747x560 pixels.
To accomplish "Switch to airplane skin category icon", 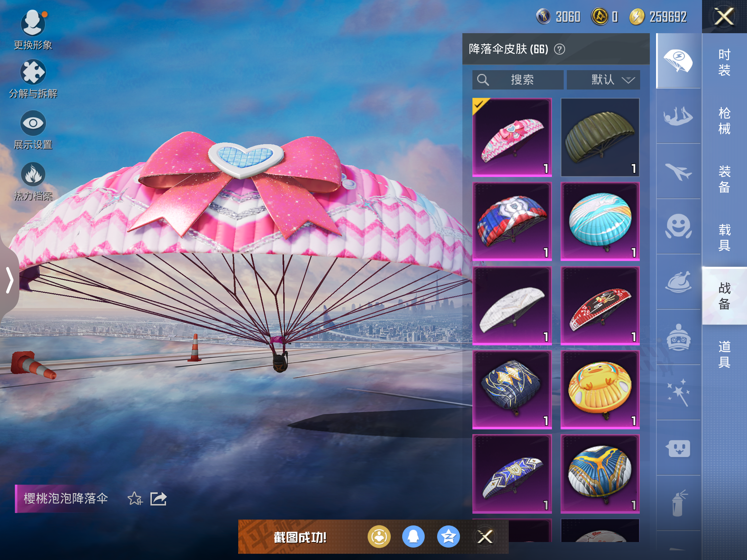I will (x=678, y=171).
